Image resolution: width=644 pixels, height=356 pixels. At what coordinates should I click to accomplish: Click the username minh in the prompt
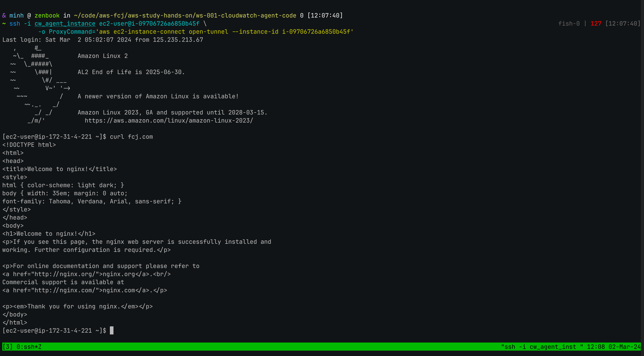click(17, 15)
